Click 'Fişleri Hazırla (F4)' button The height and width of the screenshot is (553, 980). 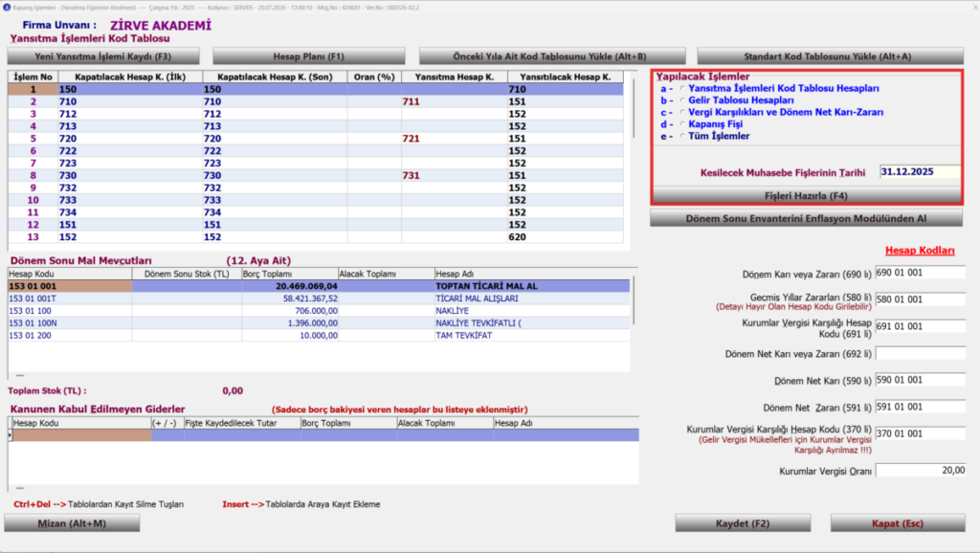pyautogui.click(x=806, y=195)
